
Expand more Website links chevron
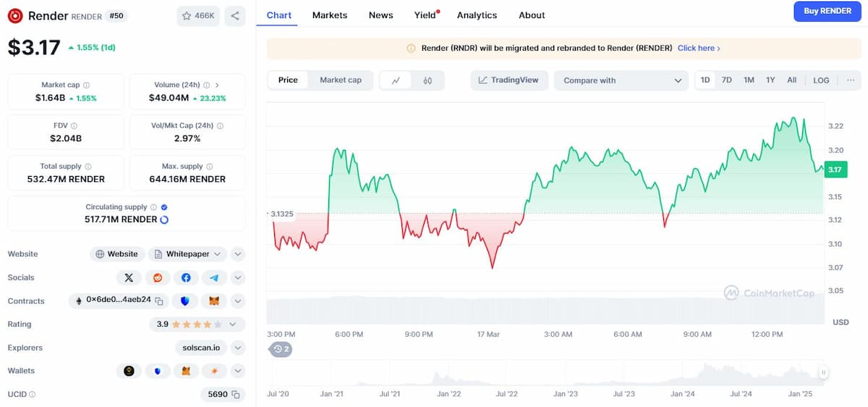pyautogui.click(x=238, y=254)
